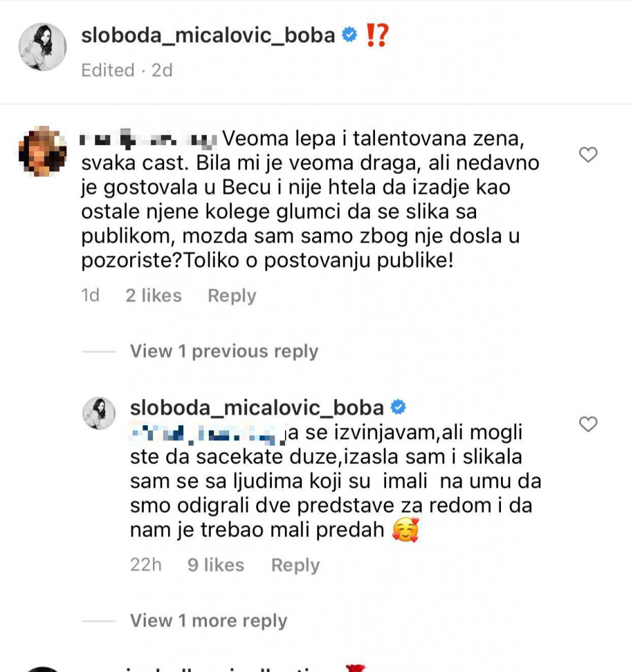The height and width of the screenshot is (672, 631).
Task: Reply to the author's comment with 9 likes
Action: tap(295, 565)
